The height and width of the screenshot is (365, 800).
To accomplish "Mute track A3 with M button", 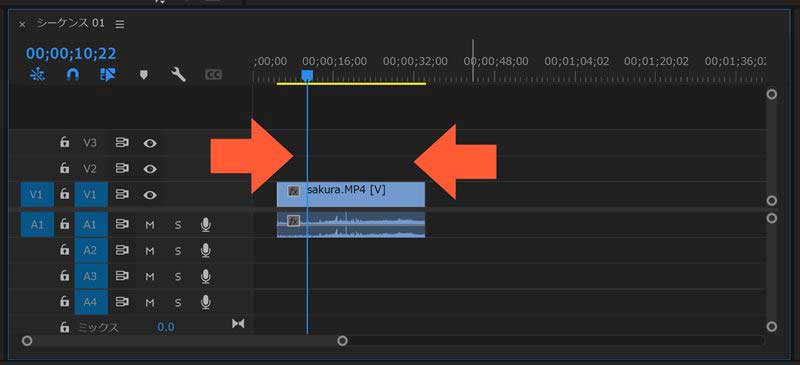I will click(x=150, y=277).
